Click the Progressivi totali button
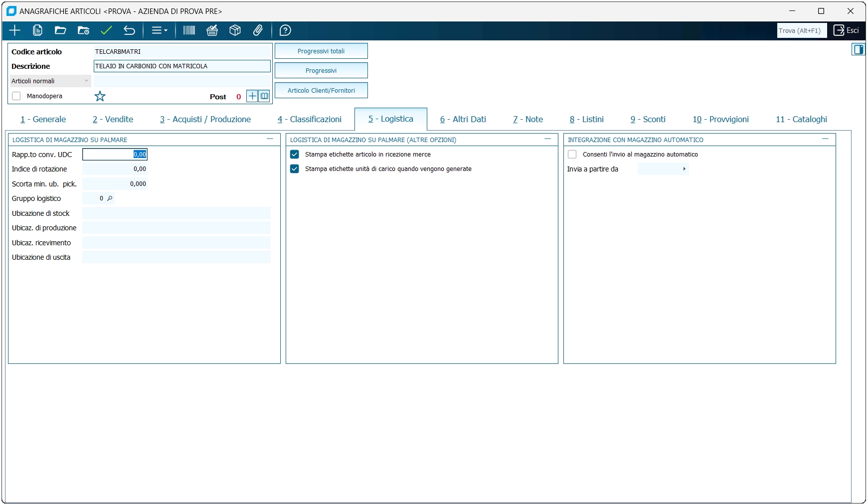The height and width of the screenshot is (504, 867). tap(321, 51)
